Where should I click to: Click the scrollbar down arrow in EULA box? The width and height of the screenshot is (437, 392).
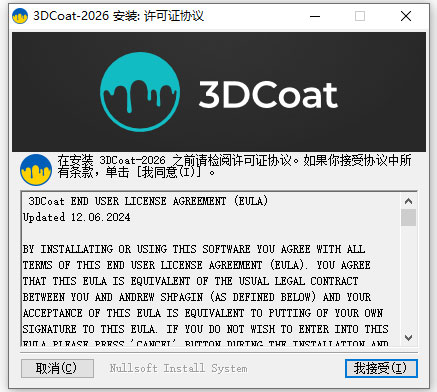pyautogui.click(x=408, y=337)
